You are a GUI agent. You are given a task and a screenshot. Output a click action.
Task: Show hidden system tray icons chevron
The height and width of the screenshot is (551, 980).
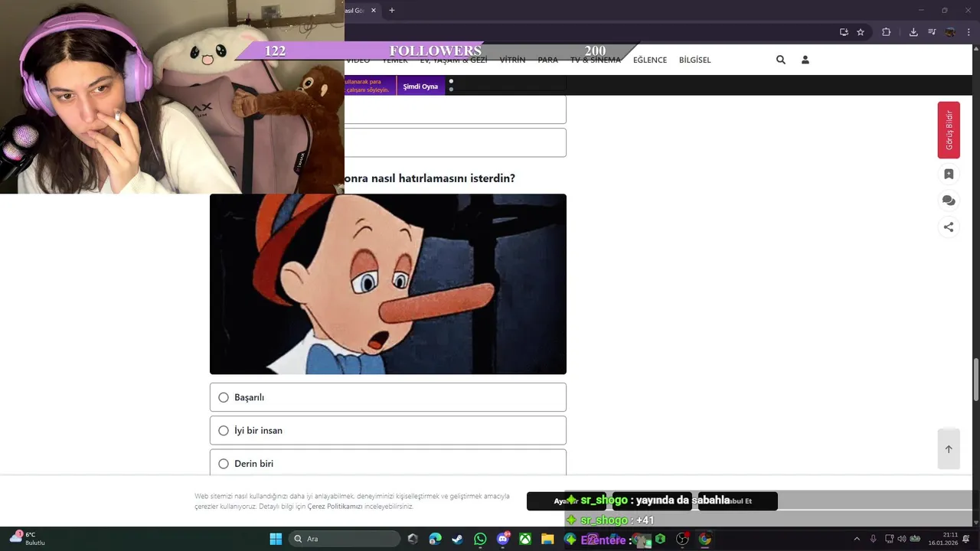pyautogui.click(x=856, y=539)
